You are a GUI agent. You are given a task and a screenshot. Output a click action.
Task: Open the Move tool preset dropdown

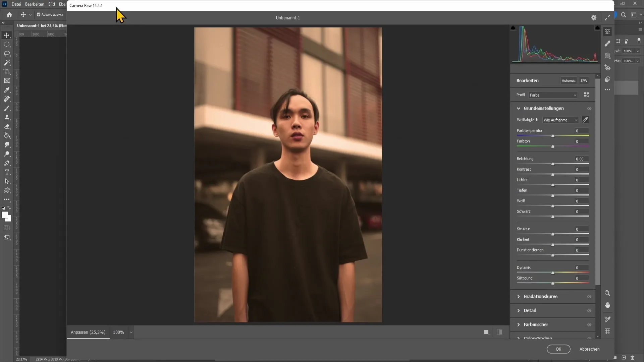coord(30,15)
